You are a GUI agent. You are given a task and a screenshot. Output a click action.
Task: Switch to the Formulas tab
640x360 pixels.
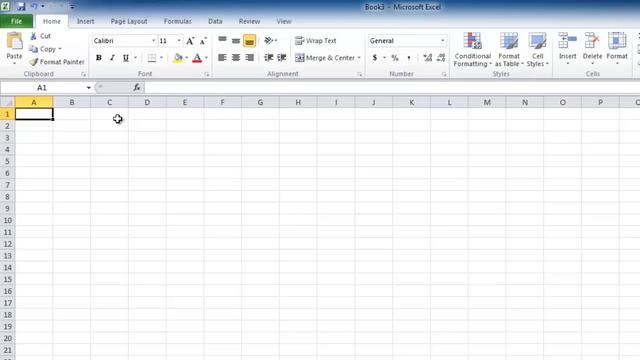(178, 21)
